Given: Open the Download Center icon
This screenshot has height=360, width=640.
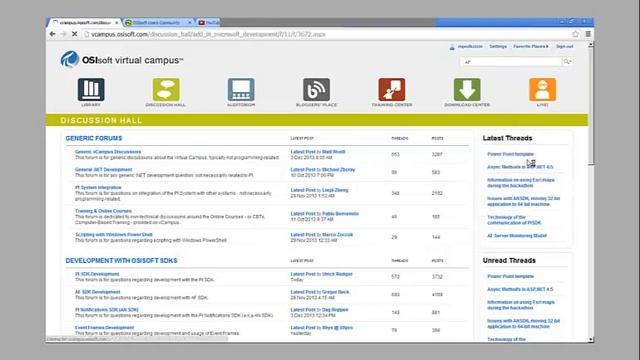Looking at the screenshot, I should click(467, 89).
